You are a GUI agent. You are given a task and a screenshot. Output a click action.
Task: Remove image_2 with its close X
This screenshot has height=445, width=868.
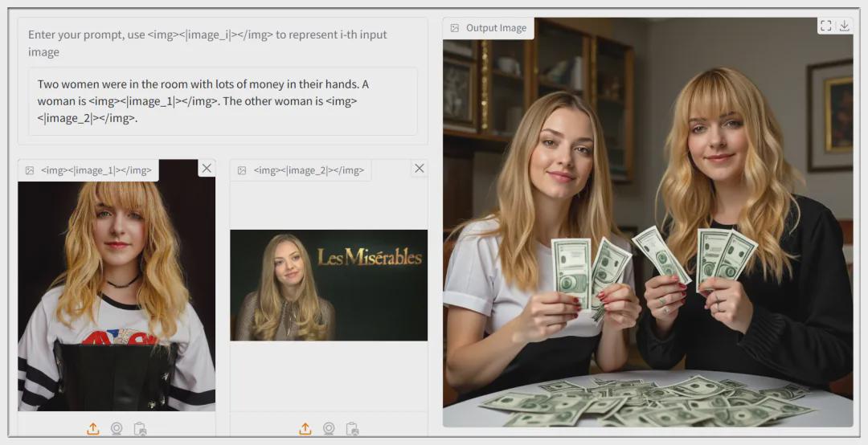coord(419,168)
